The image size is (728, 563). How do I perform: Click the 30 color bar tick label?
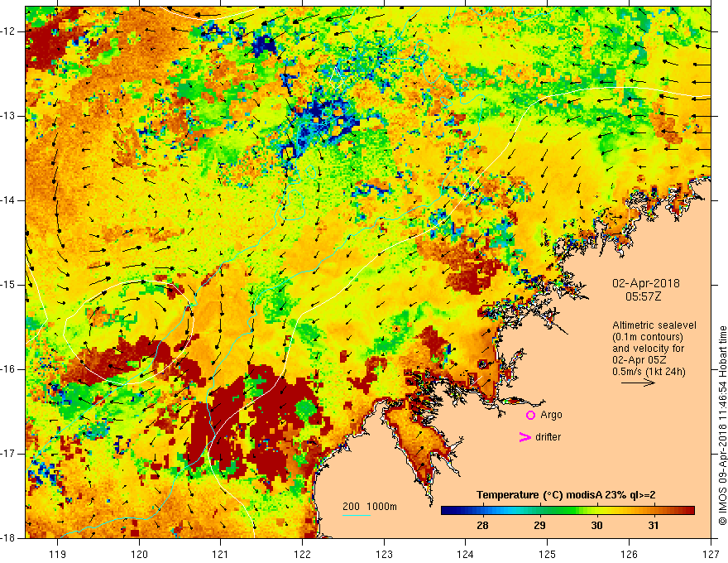coord(596,526)
